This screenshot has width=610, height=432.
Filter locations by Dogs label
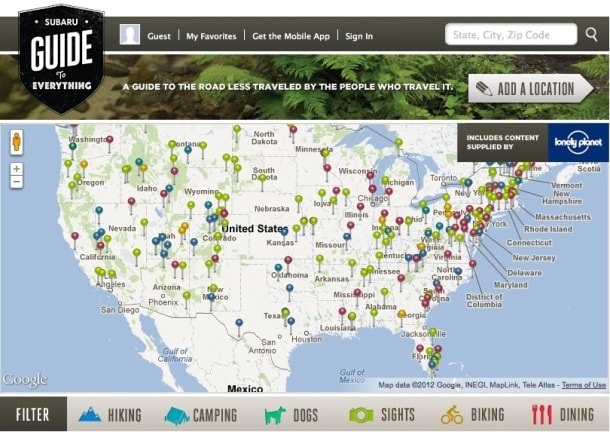pos(305,415)
